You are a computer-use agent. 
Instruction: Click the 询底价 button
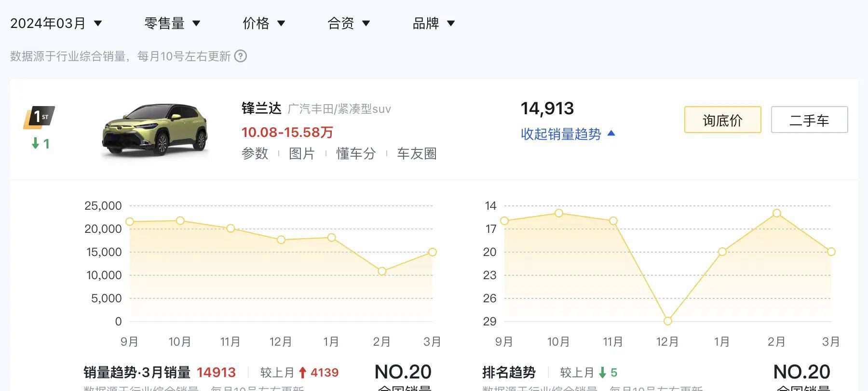pos(722,120)
